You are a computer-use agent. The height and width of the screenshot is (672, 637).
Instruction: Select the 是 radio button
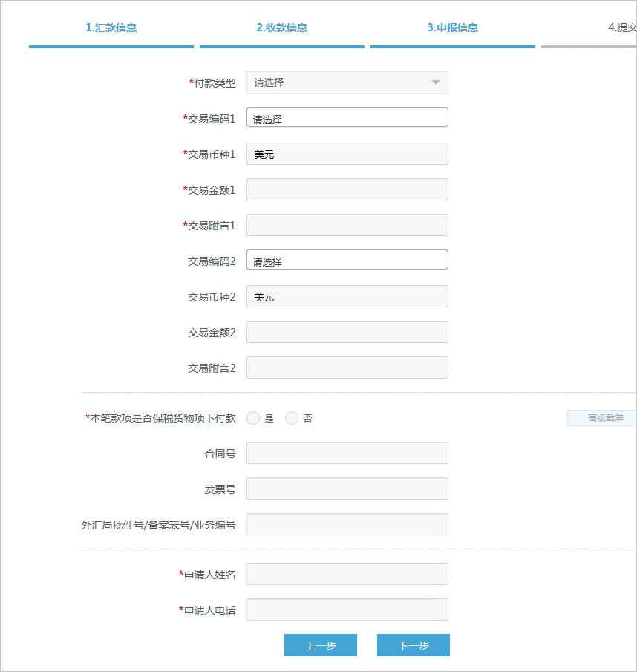tap(253, 418)
